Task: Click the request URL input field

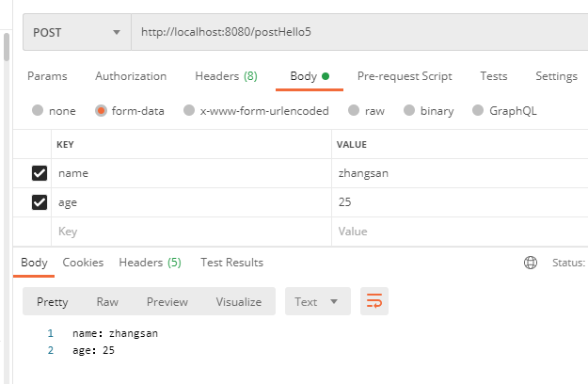Action: [x=358, y=32]
